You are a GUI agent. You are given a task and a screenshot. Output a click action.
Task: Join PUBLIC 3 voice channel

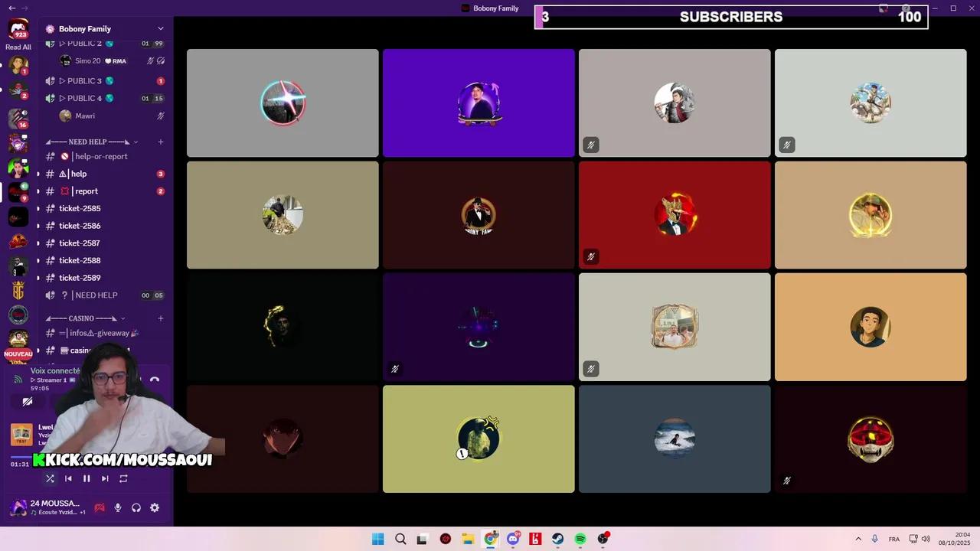pos(84,81)
